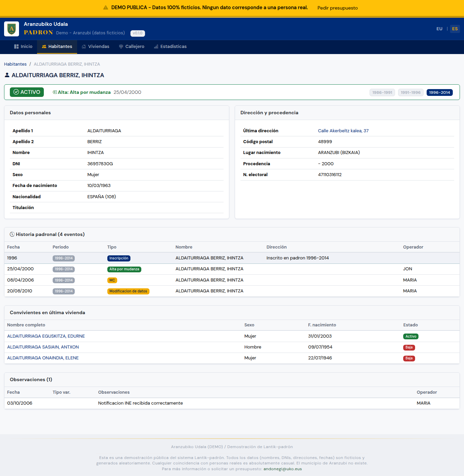Open the Estadísticas tab

[x=170, y=47]
